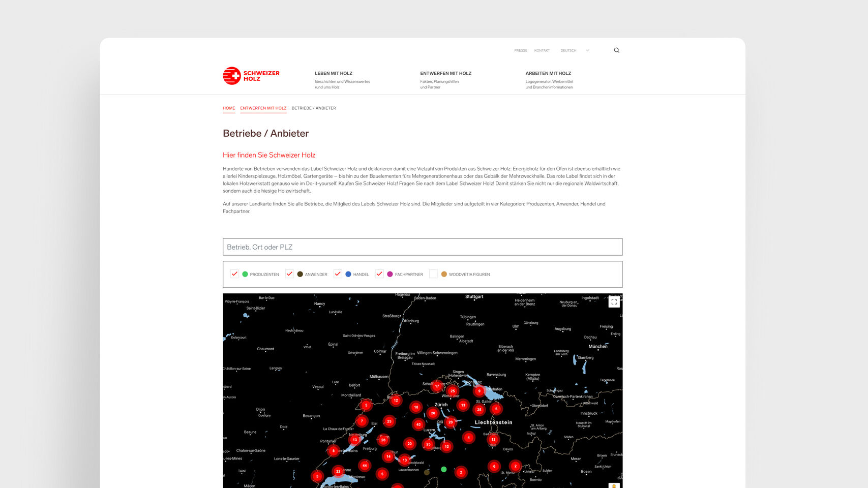
Task: Enable the Woodvetia Figuren checkbox
Action: (433, 274)
